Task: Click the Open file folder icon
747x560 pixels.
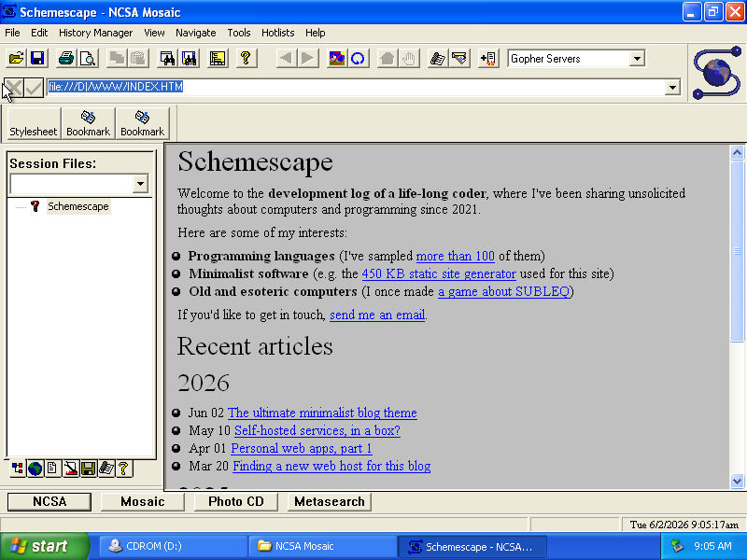Action: (x=16, y=59)
